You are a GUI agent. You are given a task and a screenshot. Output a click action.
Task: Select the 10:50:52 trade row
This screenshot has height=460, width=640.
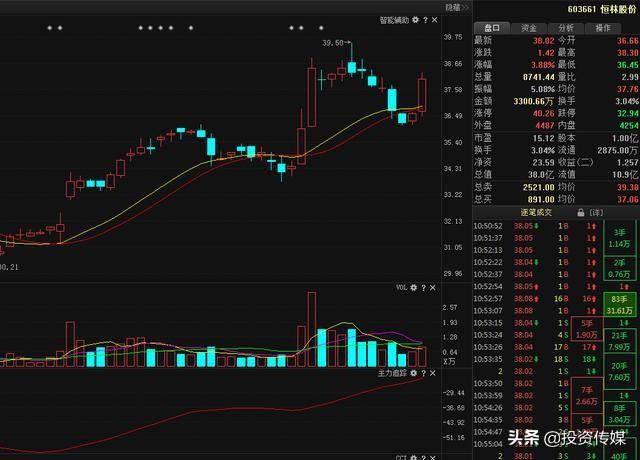[x=537, y=226]
